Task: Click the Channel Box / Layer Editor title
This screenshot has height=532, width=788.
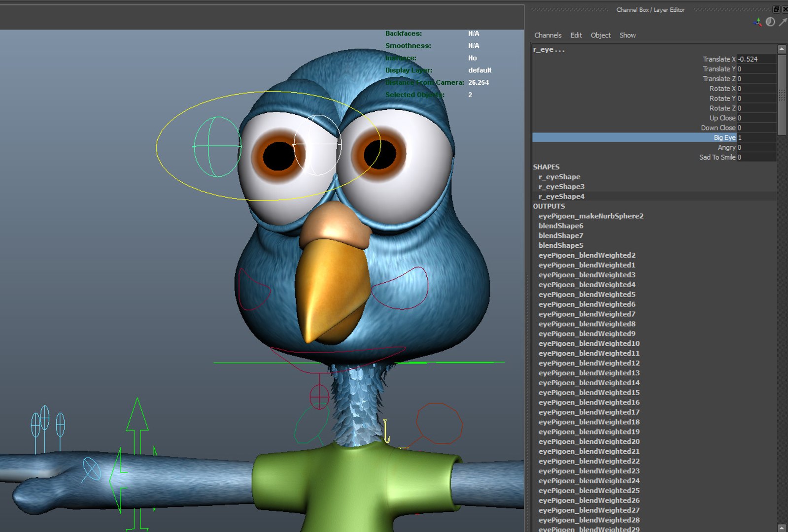Action: pos(650,10)
